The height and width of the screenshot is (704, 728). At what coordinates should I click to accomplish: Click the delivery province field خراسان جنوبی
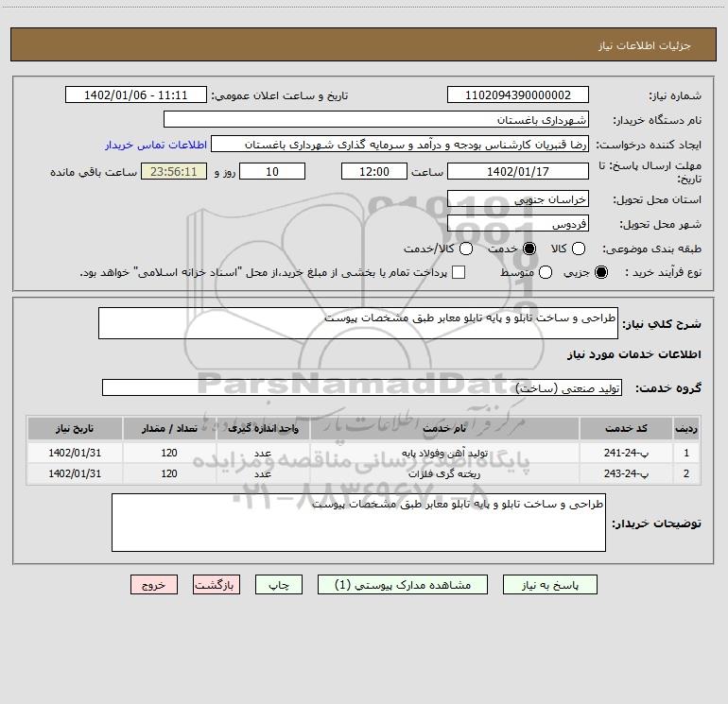tap(518, 198)
